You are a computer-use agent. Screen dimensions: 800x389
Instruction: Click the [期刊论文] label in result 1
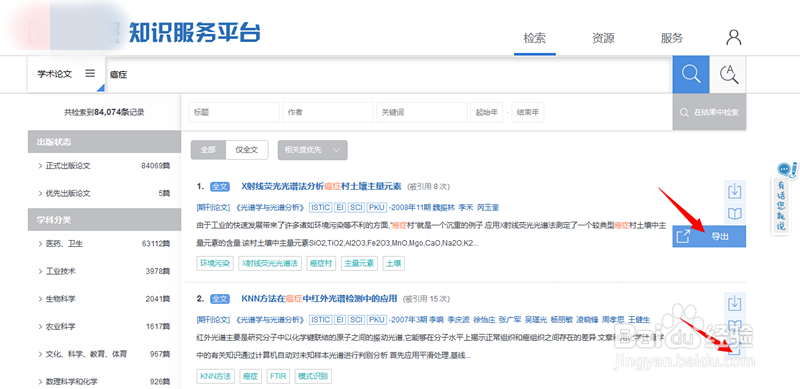pyautogui.click(x=214, y=207)
